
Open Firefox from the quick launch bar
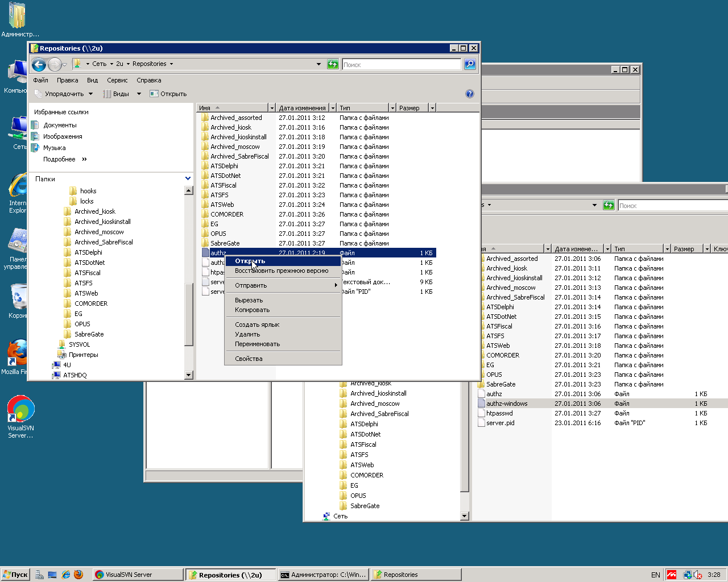78,575
